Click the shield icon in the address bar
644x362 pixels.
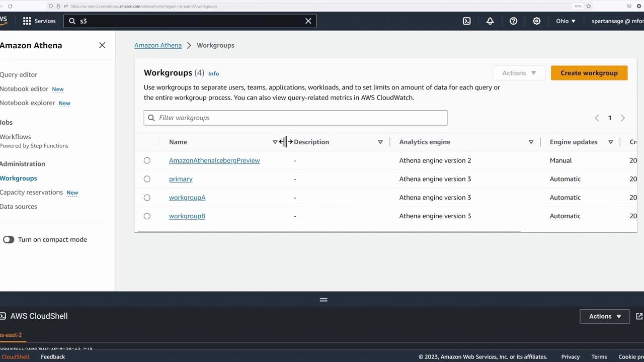(x=50, y=6)
